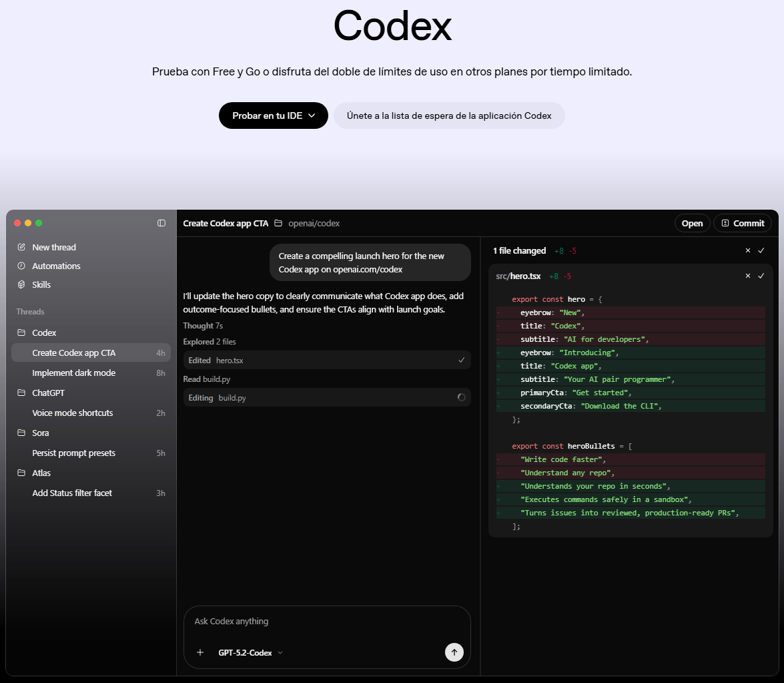This screenshot has width=784, height=683.
Task: Open Skills in the sidebar
Action: [41, 284]
